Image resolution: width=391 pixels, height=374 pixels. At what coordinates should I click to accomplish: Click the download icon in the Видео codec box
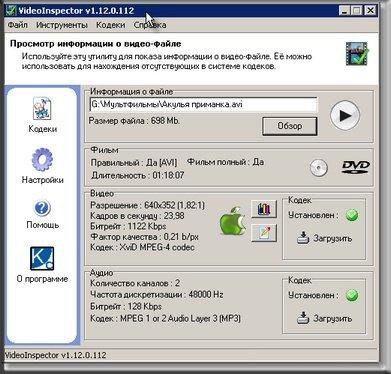point(303,238)
